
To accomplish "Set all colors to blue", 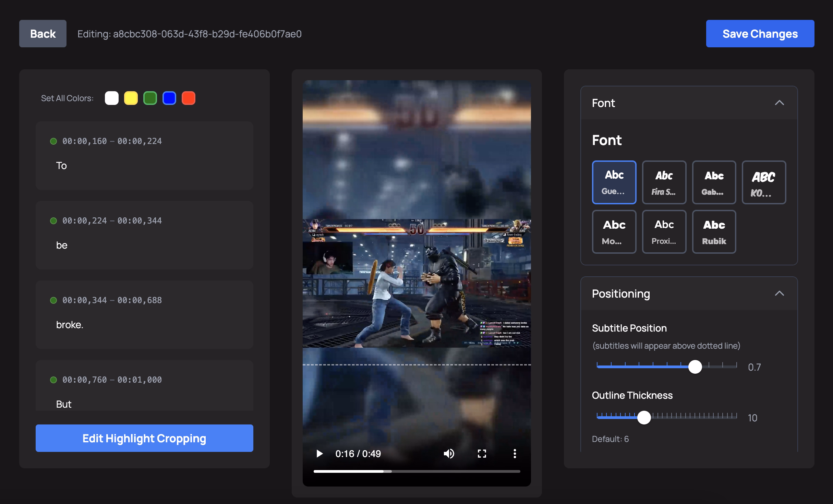I will point(169,98).
